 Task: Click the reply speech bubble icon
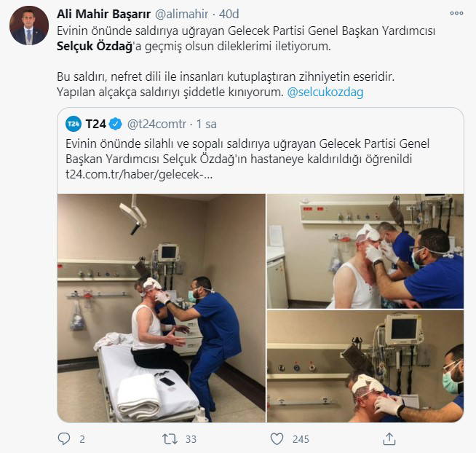click(64, 438)
